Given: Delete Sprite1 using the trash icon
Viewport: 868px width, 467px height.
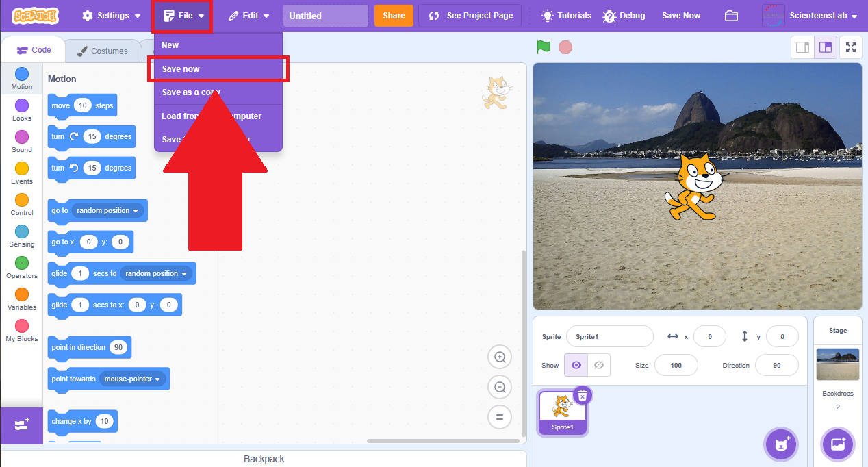Looking at the screenshot, I should point(582,396).
